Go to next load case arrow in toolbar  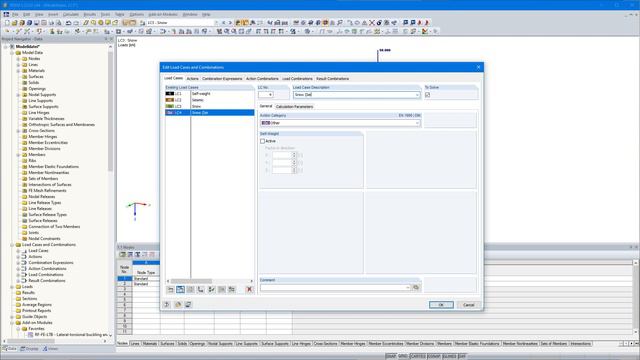click(x=230, y=23)
